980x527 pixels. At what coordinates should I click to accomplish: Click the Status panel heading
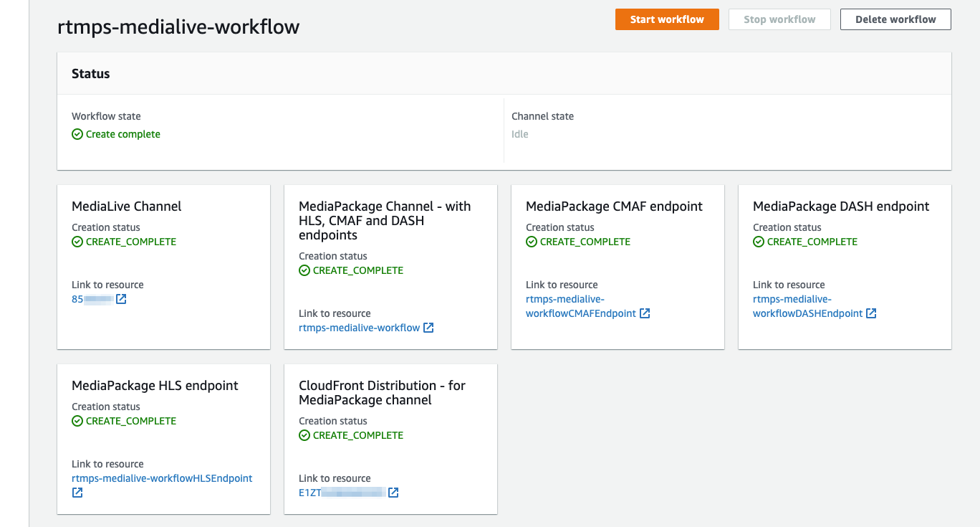point(91,74)
